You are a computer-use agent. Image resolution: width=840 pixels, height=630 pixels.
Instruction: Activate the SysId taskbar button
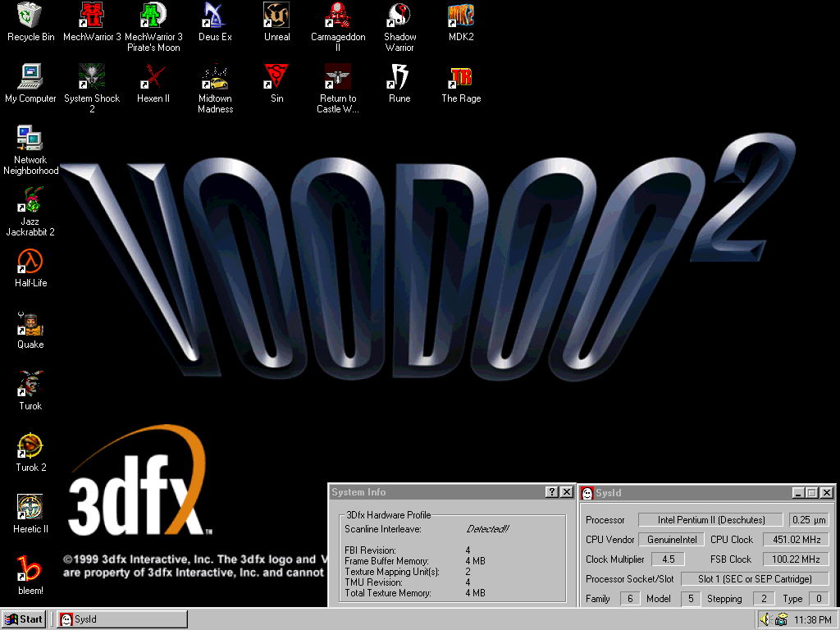point(122,619)
